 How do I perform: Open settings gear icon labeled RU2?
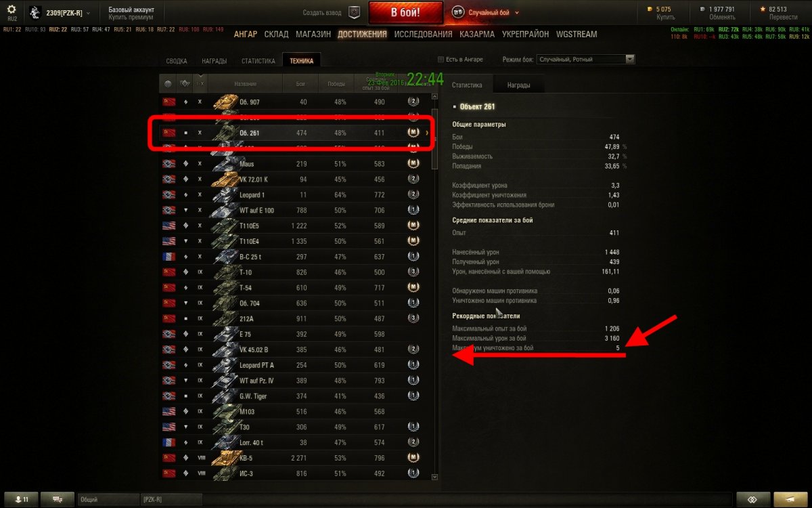(12, 11)
